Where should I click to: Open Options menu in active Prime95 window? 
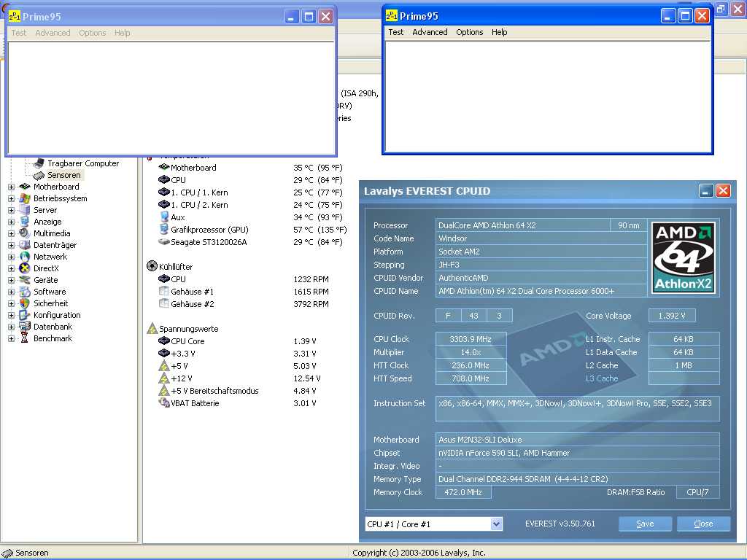click(x=469, y=32)
